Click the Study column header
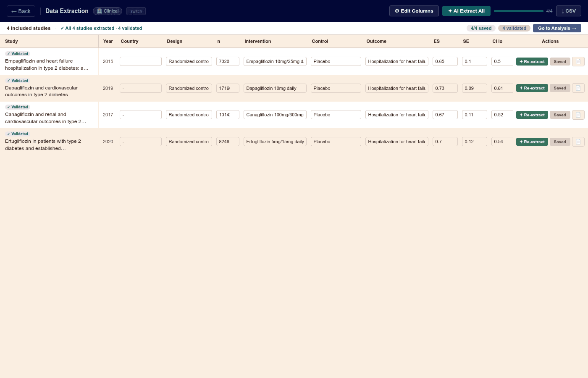 tap(11, 41)
